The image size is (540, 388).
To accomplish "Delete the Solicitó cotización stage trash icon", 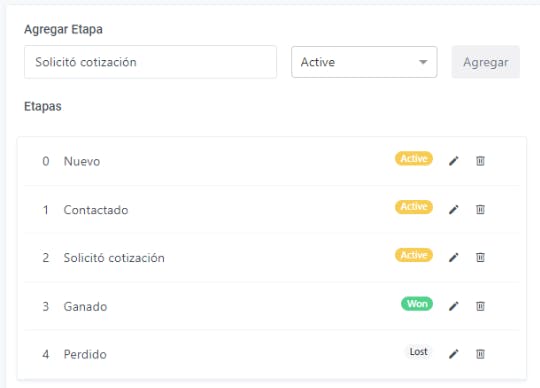I will point(480,257).
